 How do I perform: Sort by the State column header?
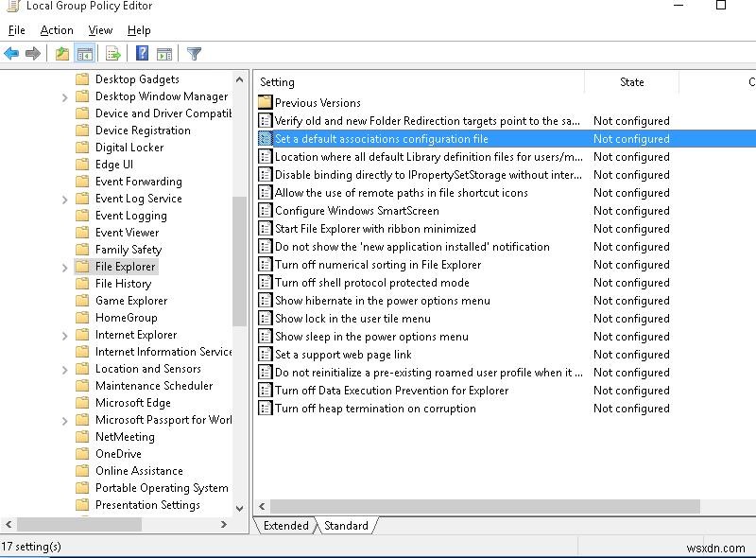click(x=631, y=82)
